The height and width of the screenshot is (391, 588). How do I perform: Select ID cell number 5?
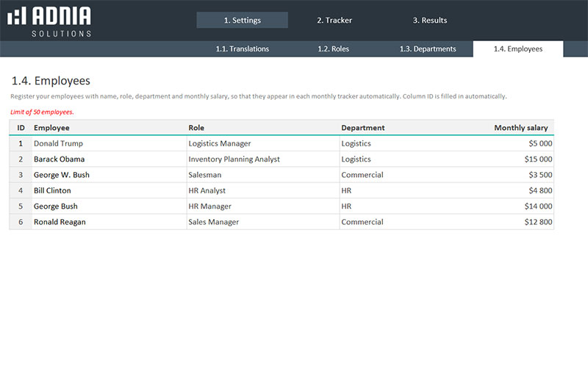(21, 207)
